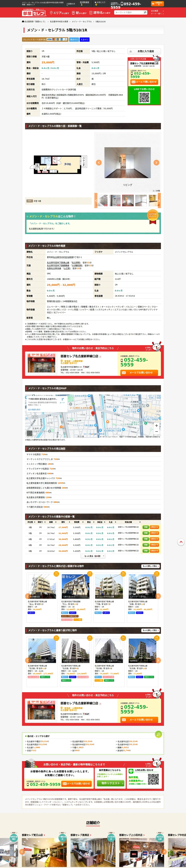Click the 敷金ゼロ tag badge

[x=74, y=39]
